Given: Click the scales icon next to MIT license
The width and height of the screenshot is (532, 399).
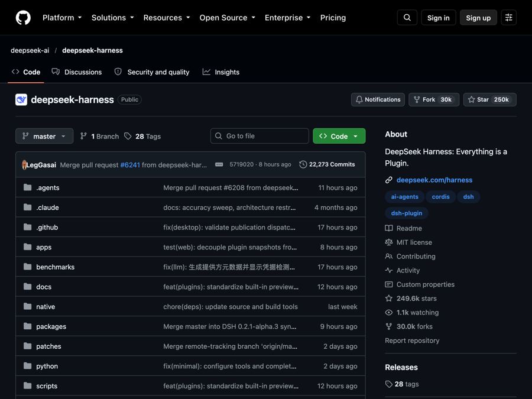Looking at the screenshot, I should pyautogui.click(x=389, y=242).
